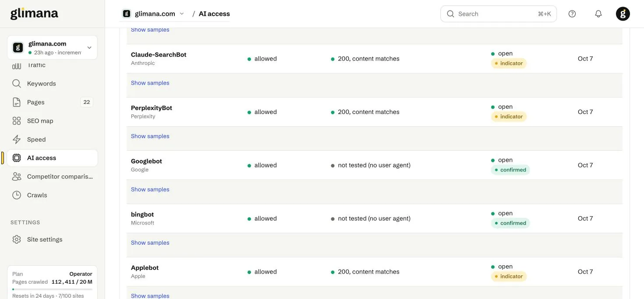Click Pages count badge 22
This screenshot has width=644, height=299.
click(87, 102)
